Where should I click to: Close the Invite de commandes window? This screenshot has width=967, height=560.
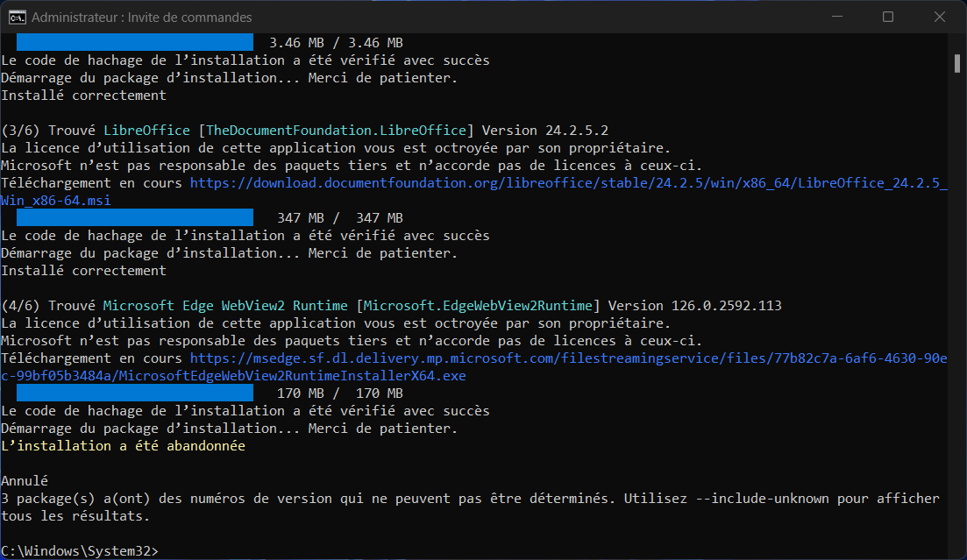pos(939,17)
